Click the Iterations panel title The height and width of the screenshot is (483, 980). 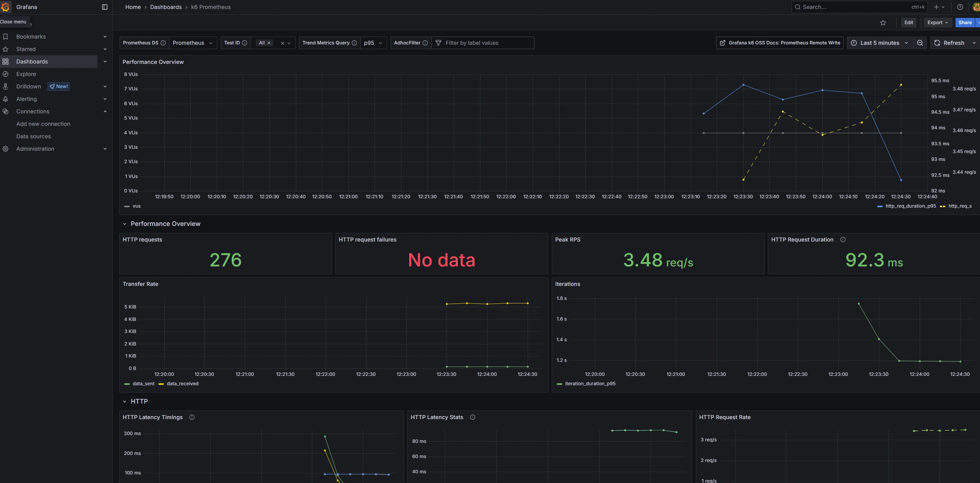click(x=567, y=284)
